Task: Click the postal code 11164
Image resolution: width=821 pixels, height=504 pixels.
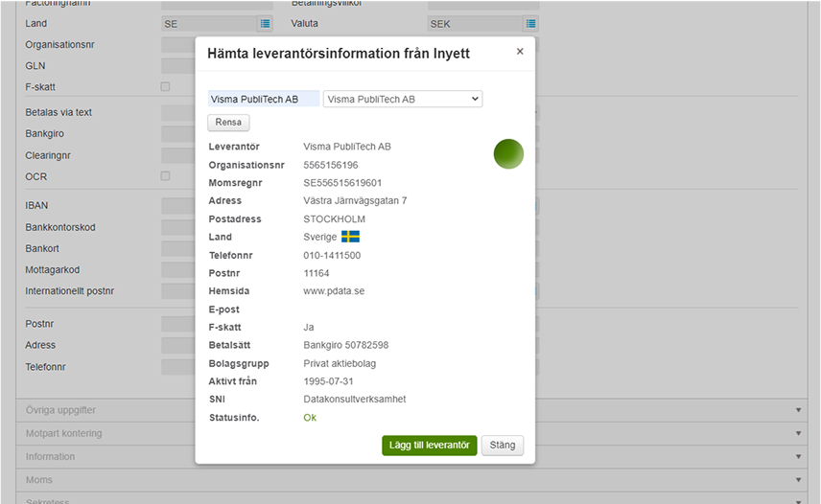Action: [317, 273]
